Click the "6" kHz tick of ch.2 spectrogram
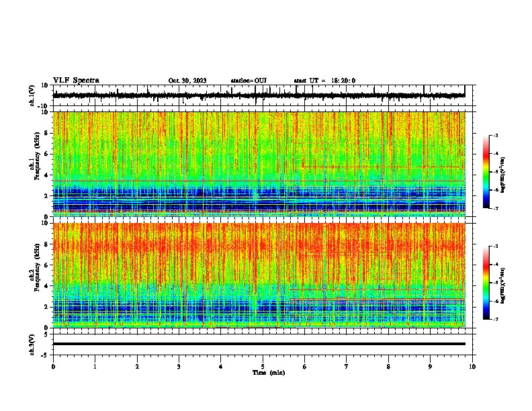 click(x=47, y=265)
